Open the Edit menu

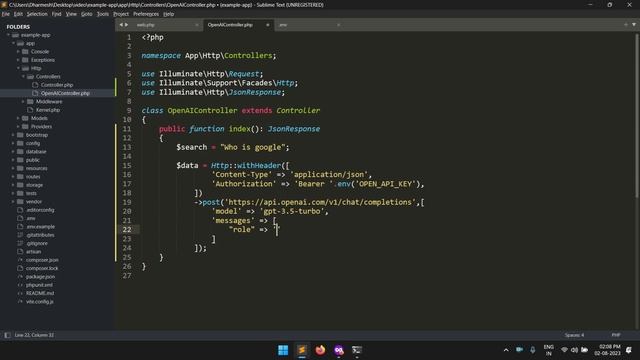pyautogui.click(x=18, y=14)
